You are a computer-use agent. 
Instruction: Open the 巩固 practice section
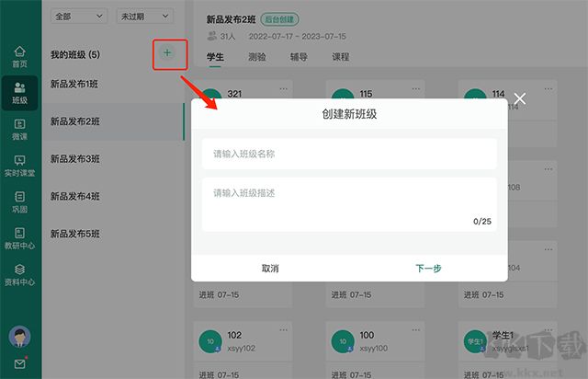pos(19,202)
